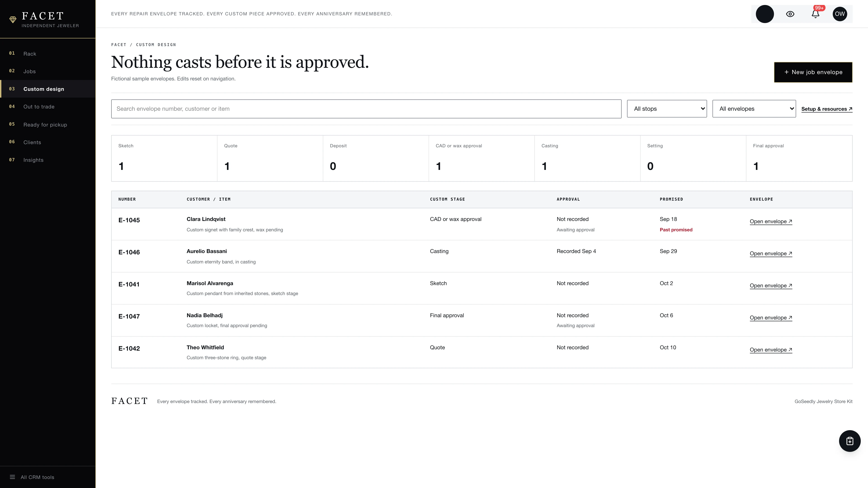
Task: Open envelope for E-1046 Aurelio Bassani
Action: 771,253
